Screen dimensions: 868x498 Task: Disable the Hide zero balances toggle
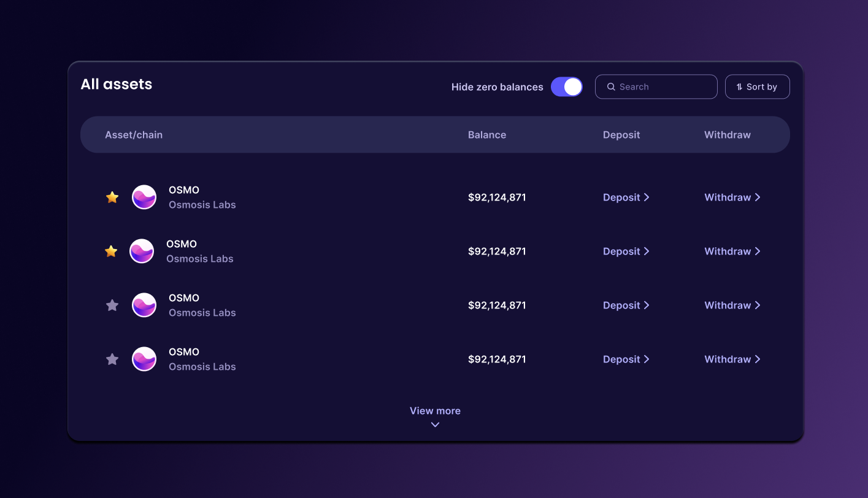(566, 86)
